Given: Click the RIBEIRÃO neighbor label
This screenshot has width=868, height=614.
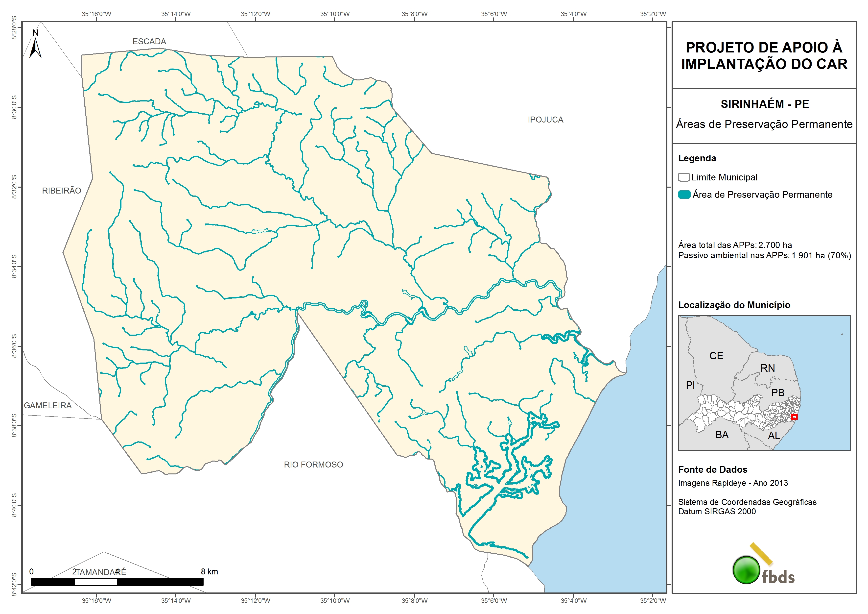Looking at the screenshot, I should tap(62, 191).
